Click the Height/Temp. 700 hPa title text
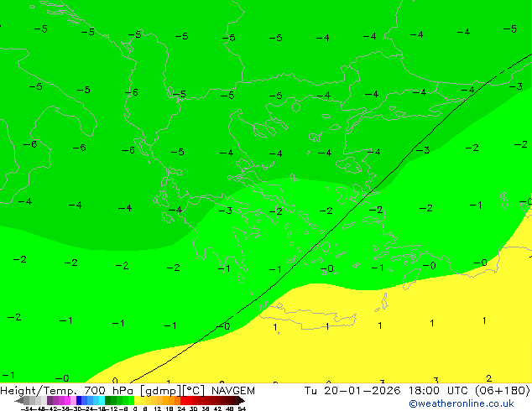 [x=66, y=391]
